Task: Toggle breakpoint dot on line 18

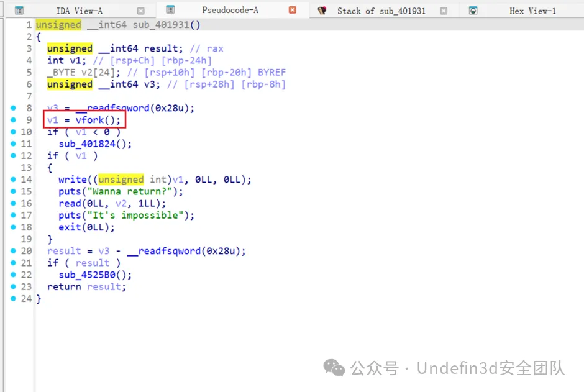Action: [x=13, y=227]
